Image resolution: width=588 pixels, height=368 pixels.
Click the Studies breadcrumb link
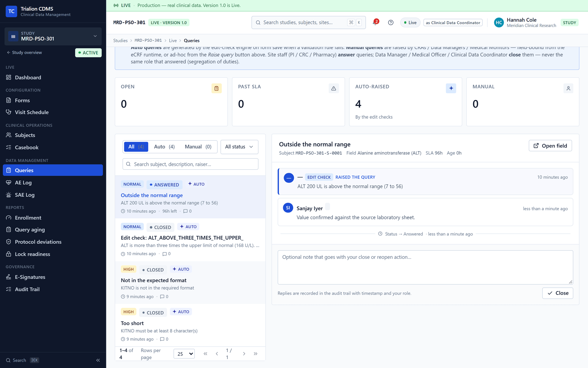120,40
